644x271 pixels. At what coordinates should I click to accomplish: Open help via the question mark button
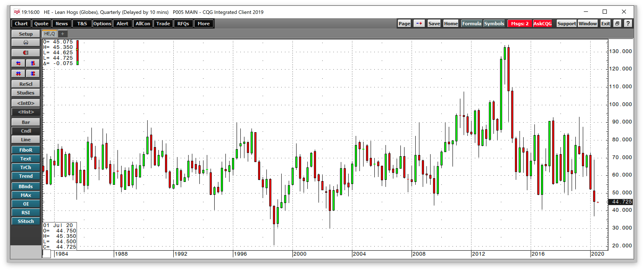click(x=628, y=24)
